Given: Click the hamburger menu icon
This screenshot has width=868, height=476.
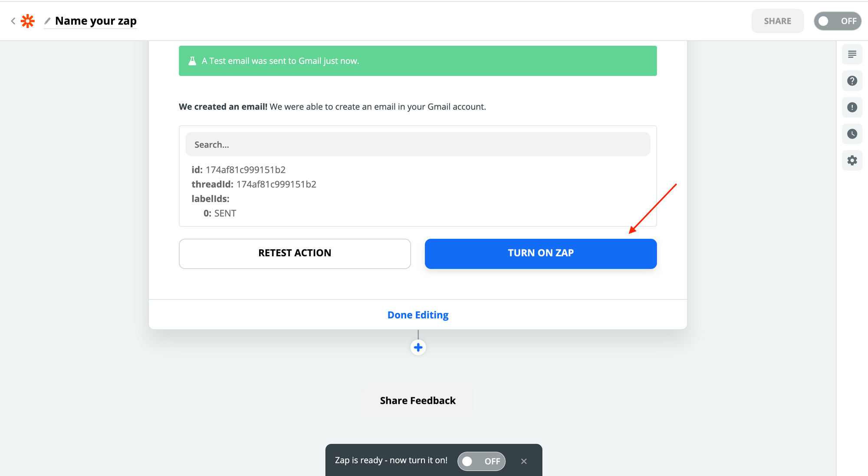Looking at the screenshot, I should pos(852,53).
